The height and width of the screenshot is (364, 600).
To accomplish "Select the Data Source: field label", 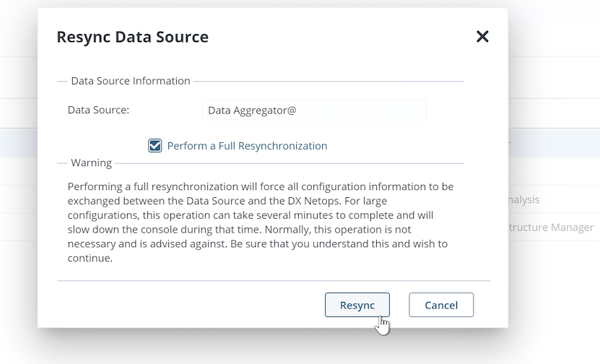I will coord(98,110).
